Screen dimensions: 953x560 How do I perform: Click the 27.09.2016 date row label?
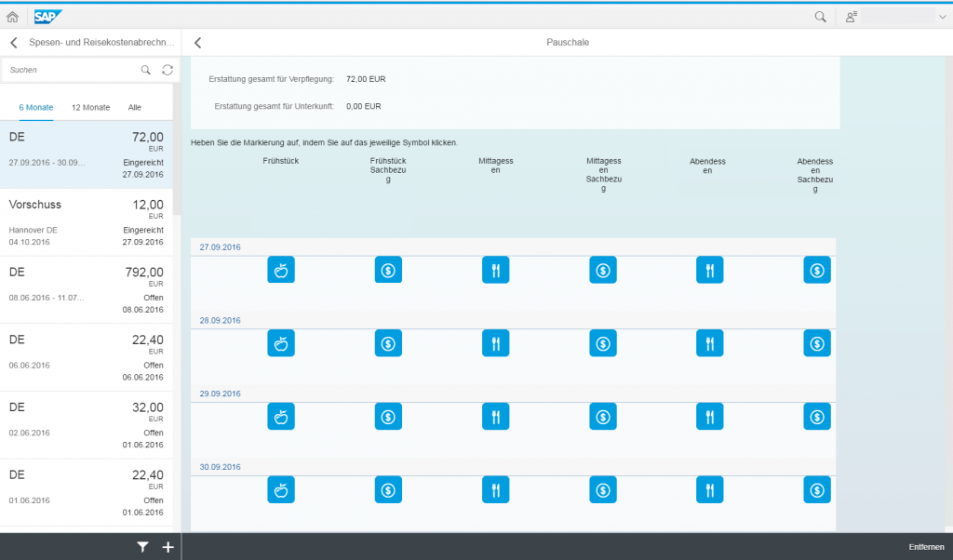[x=220, y=247]
